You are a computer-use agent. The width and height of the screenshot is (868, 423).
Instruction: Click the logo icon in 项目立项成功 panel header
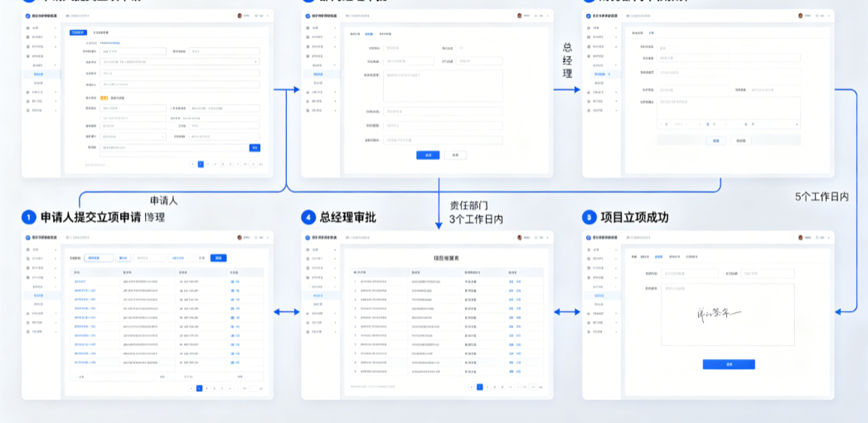coord(588,237)
